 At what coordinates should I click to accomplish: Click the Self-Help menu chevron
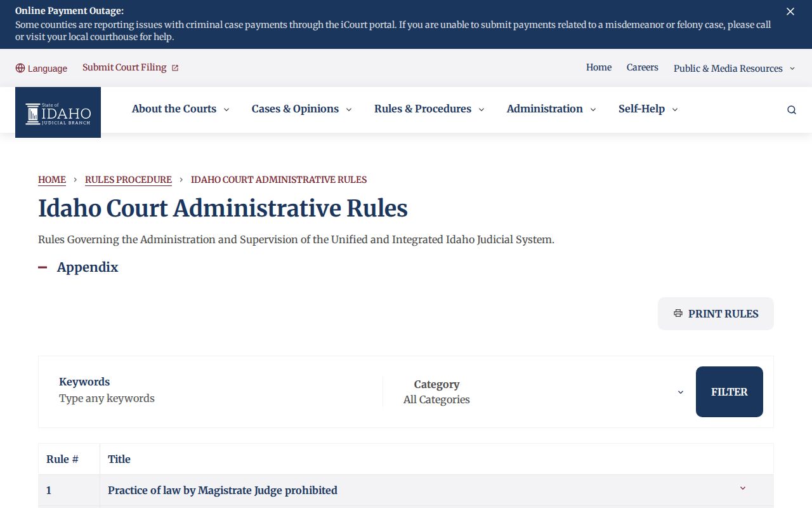675,110
